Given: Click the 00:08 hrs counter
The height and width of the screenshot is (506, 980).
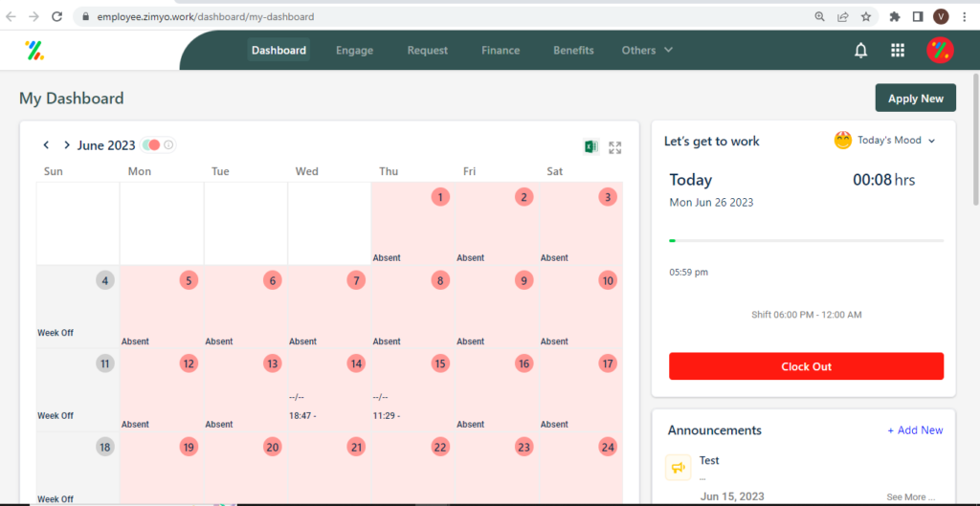Looking at the screenshot, I should (883, 180).
